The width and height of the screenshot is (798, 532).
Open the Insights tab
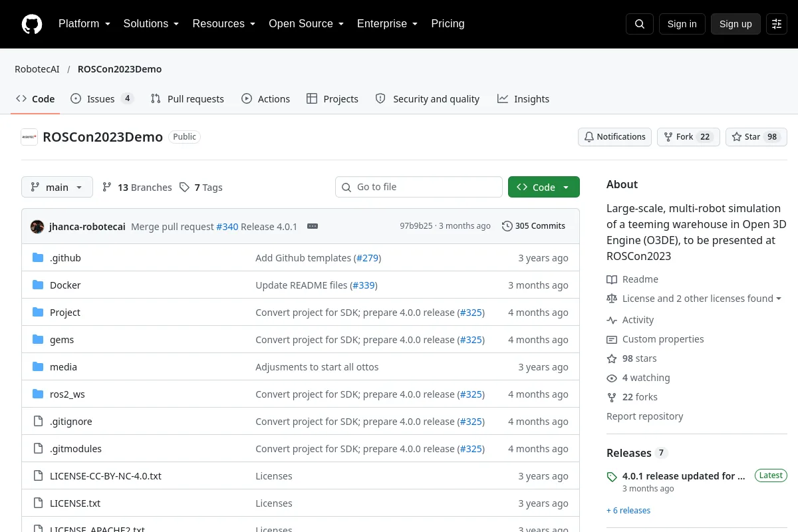point(523,99)
